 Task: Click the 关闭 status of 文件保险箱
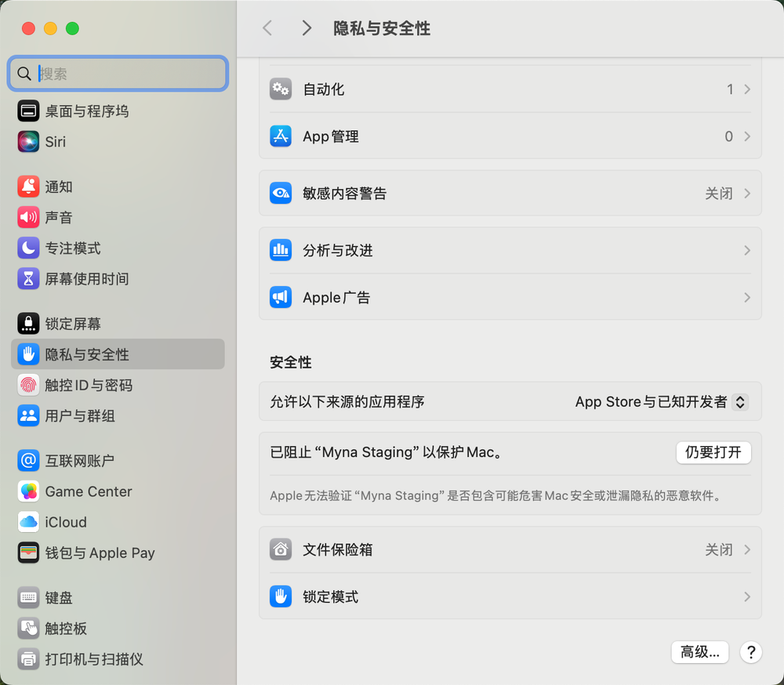coord(718,549)
